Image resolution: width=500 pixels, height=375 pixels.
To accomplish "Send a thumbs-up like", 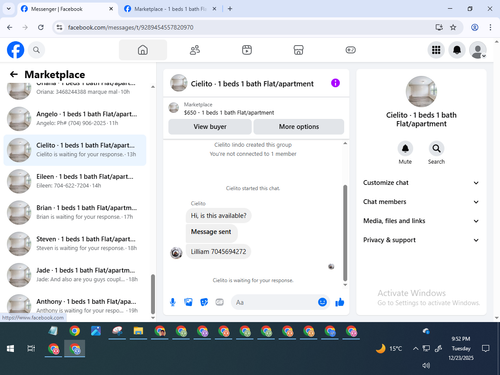I will (340, 302).
